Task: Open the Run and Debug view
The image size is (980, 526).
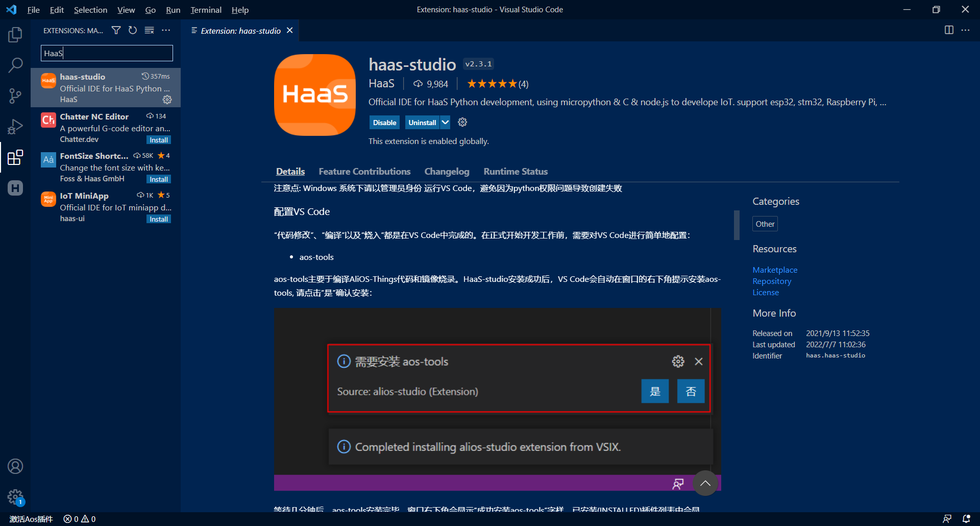Action: [15, 126]
